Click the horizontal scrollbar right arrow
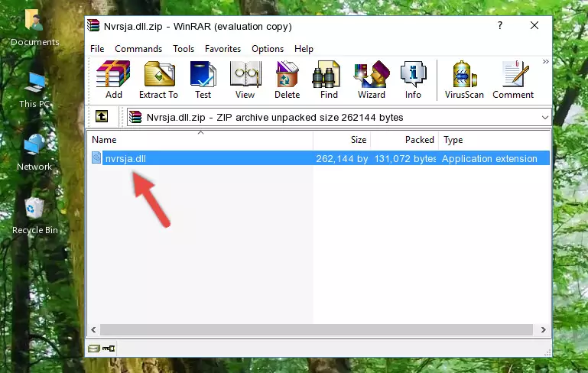Viewport: 588px width, 373px height. coord(544,330)
